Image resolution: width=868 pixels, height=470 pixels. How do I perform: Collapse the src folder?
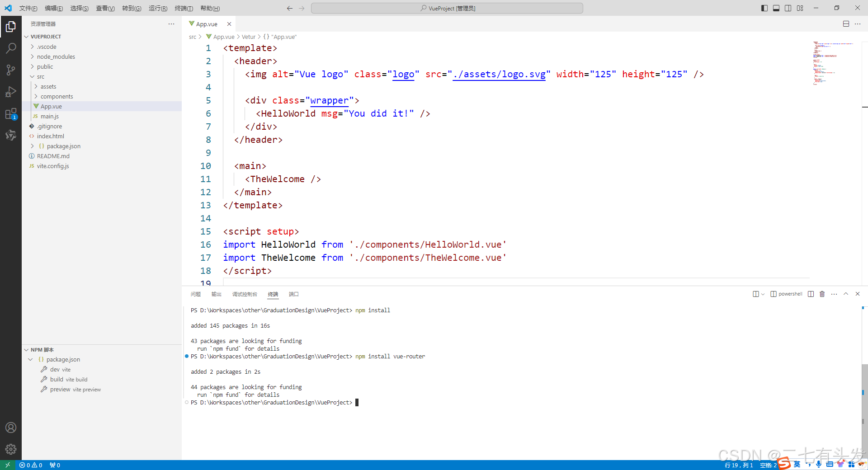[102, 76]
